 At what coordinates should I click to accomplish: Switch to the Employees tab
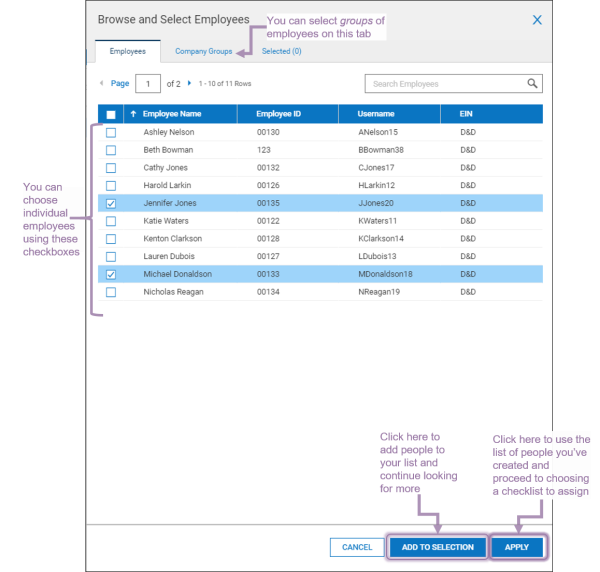[127, 51]
